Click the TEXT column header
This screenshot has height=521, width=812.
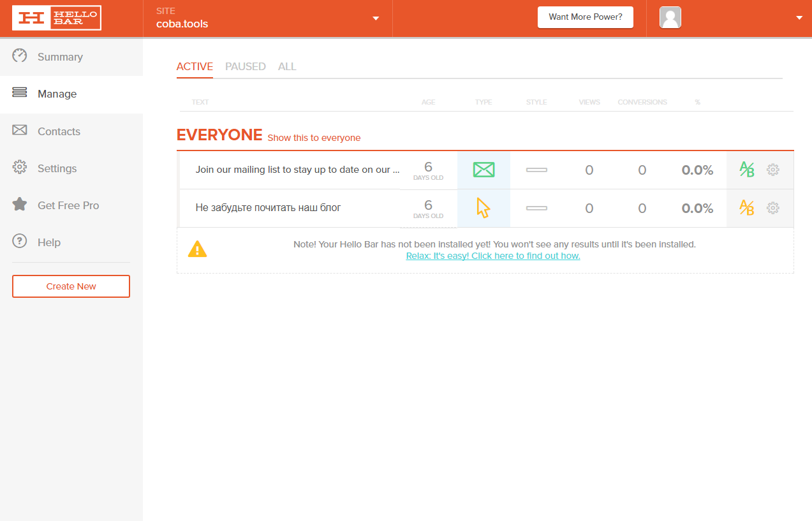coord(200,102)
